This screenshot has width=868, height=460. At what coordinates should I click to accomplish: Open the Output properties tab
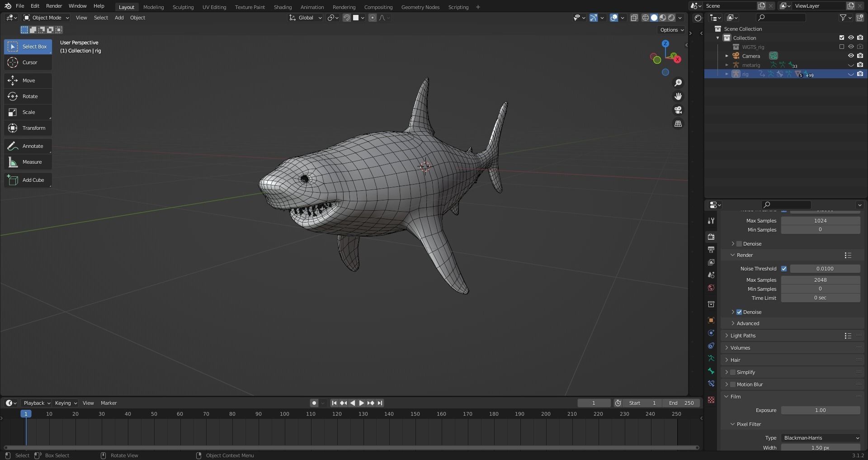711,250
